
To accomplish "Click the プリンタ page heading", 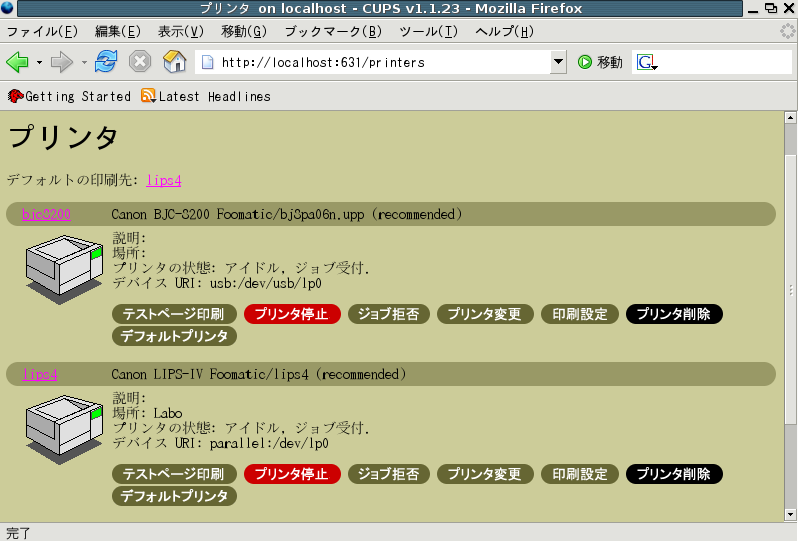I will pos(63,137).
